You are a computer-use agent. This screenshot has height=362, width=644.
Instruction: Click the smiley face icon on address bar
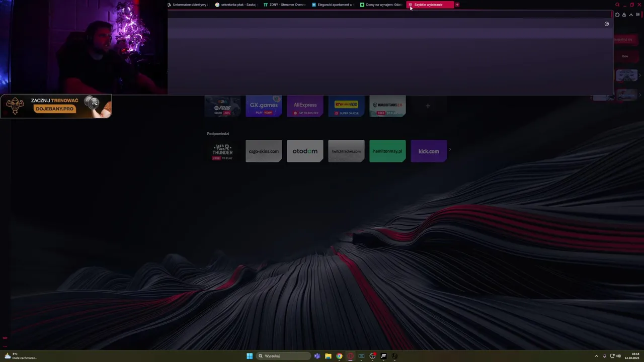click(x=607, y=24)
